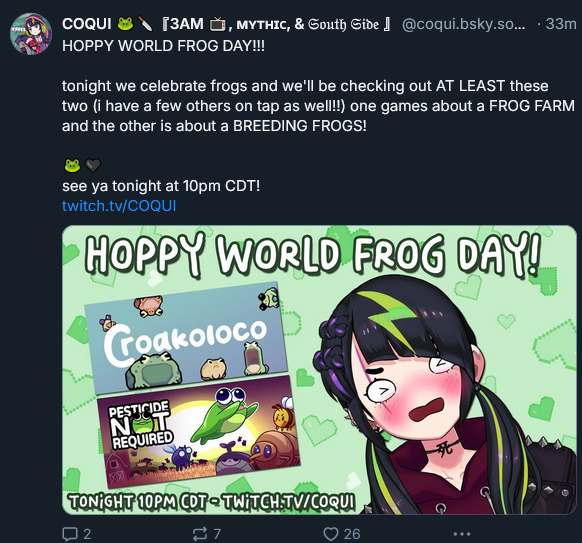582x543 pixels.
Task: Click the like count number 26
Action: [352, 534]
